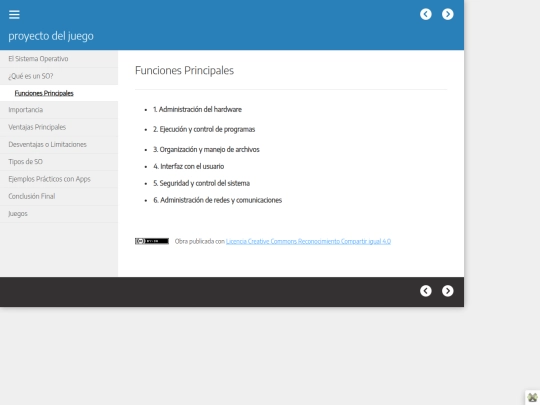Screen dimensions: 540x405
Task: Click item 6. Administración de redes y comunicaciones
Action: (x=217, y=200)
